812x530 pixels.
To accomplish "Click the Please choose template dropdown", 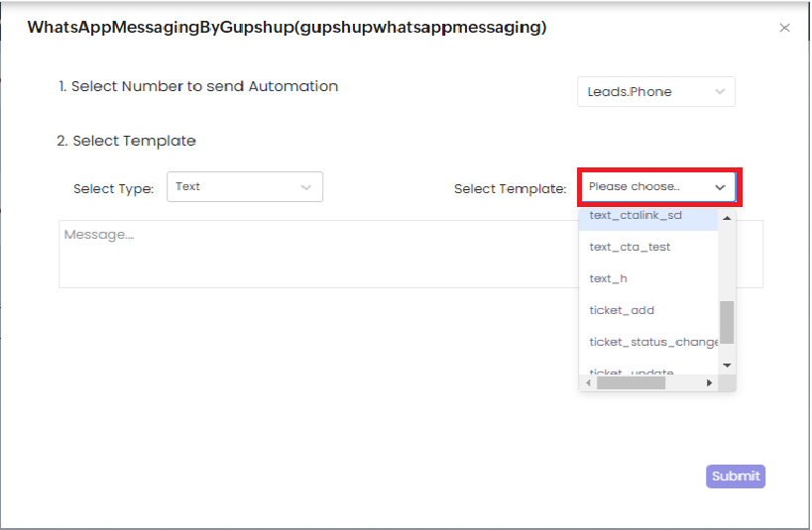I will (x=658, y=187).
